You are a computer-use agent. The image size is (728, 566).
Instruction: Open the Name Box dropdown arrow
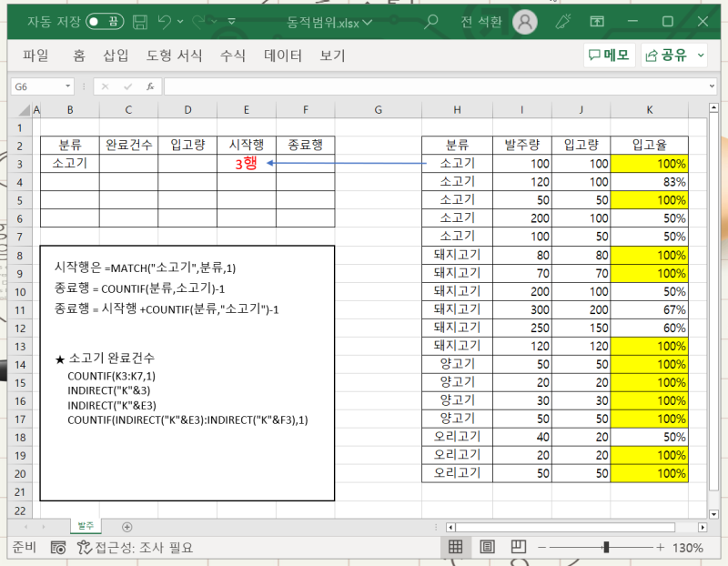tap(67, 86)
